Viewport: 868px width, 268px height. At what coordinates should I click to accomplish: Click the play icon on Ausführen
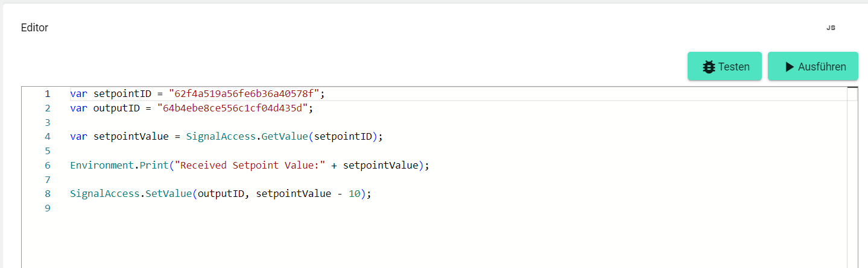tap(789, 67)
